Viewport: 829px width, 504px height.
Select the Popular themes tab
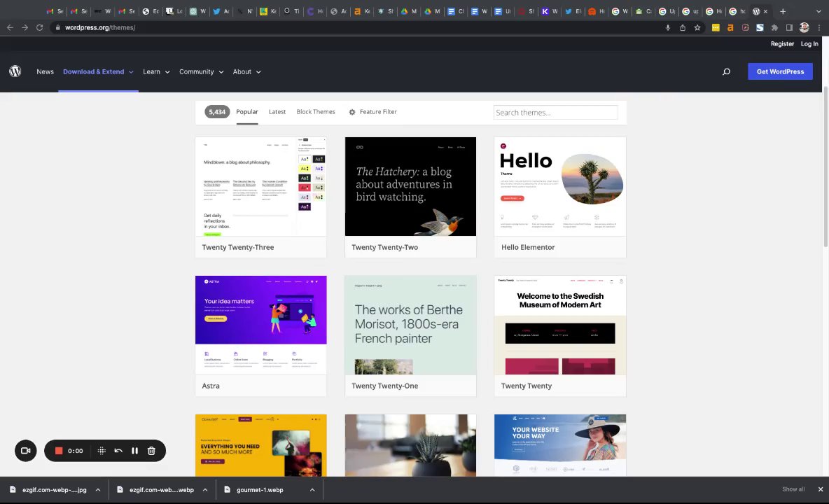click(x=247, y=112)
